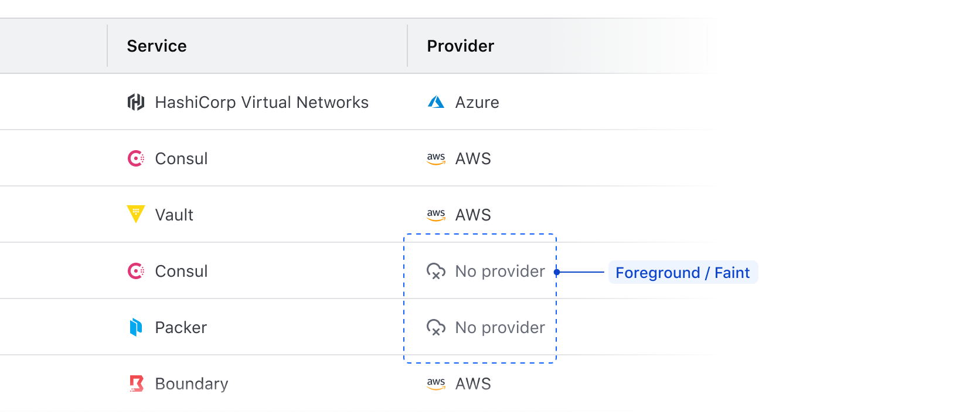Select the Vault service name
This screenshot has width=980, height=414.
[174, 215]
